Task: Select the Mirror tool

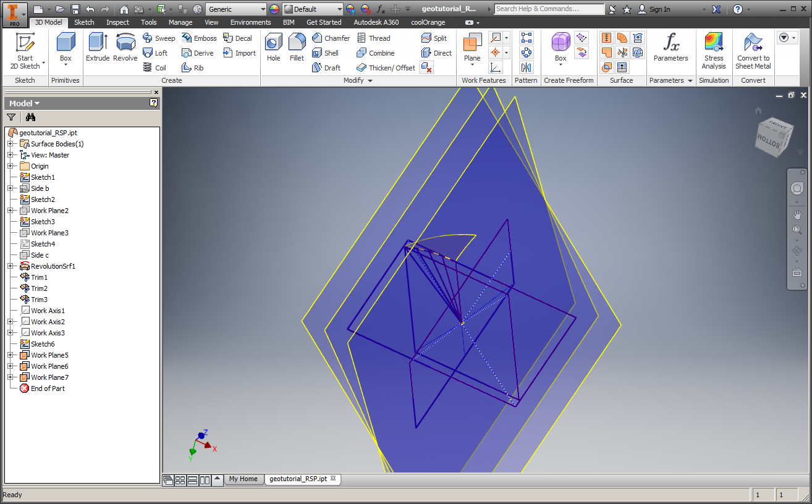Action: click(526, 68)
